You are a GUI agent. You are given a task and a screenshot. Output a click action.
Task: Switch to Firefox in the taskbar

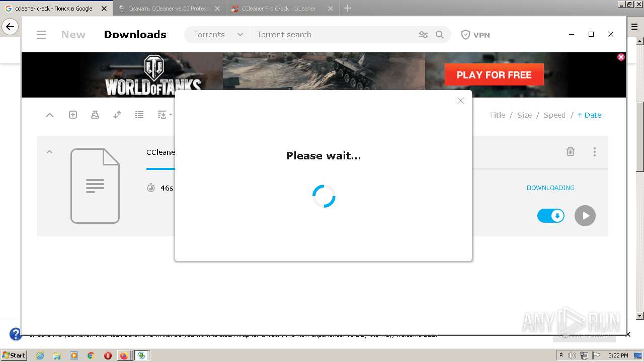click(x=124, y=355)
